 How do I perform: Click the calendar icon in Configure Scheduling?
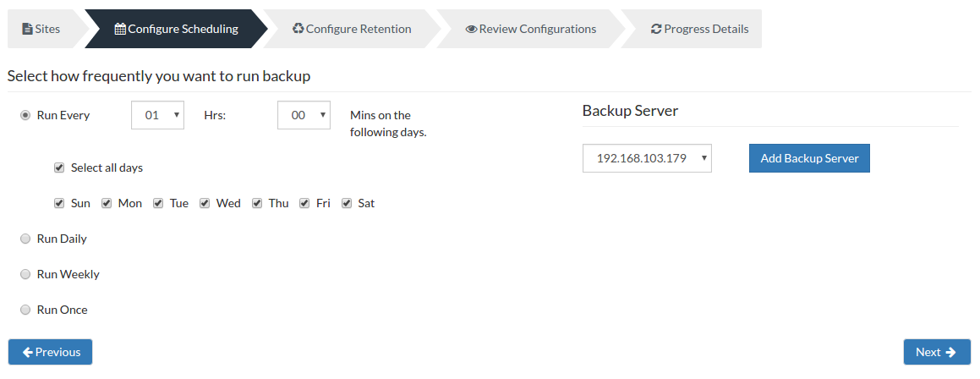point(120,29)
